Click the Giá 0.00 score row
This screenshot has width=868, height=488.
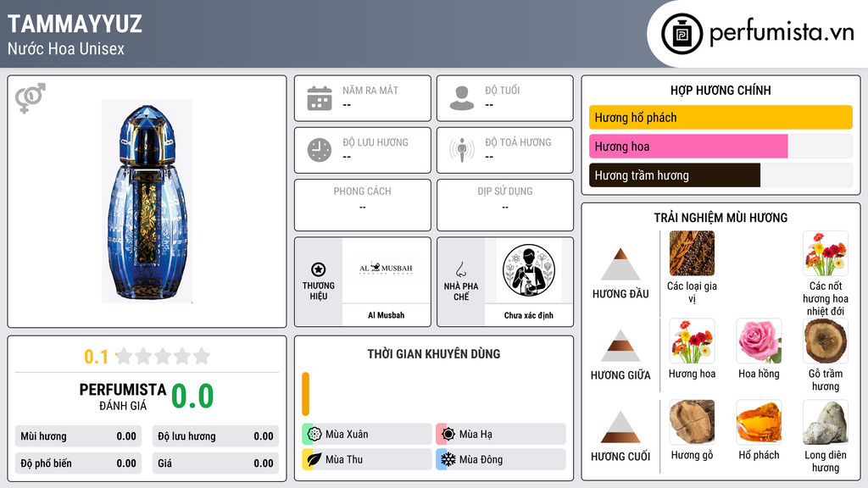[x=215, y=463]
